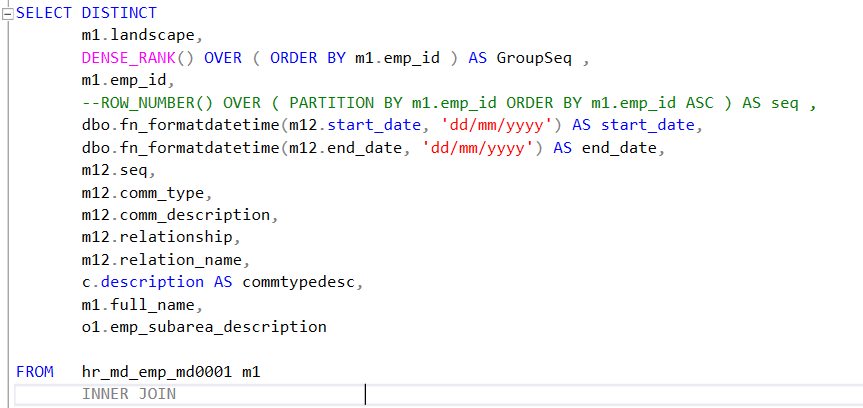Collapse the SELECT statement code block

pyautogui.click(x=7, y=13)
